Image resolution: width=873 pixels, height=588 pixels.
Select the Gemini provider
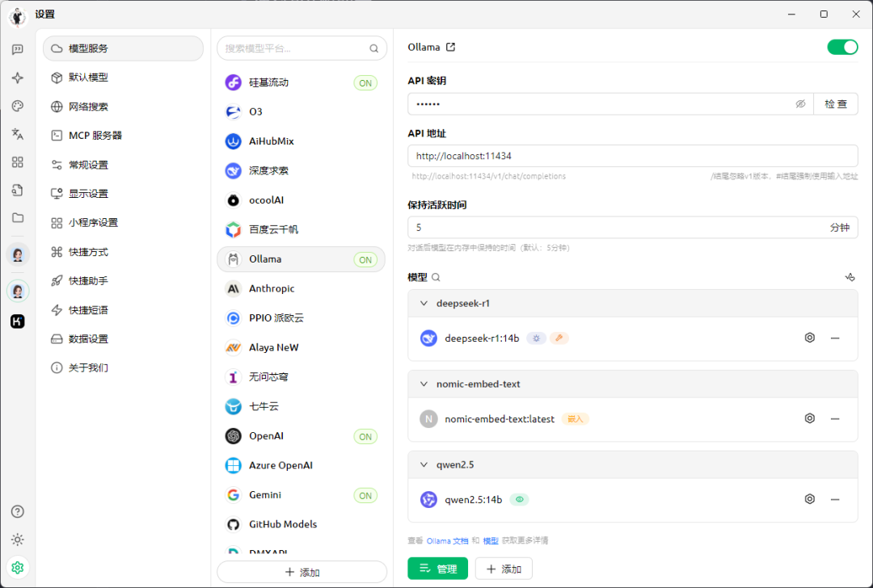coord(302,495)
